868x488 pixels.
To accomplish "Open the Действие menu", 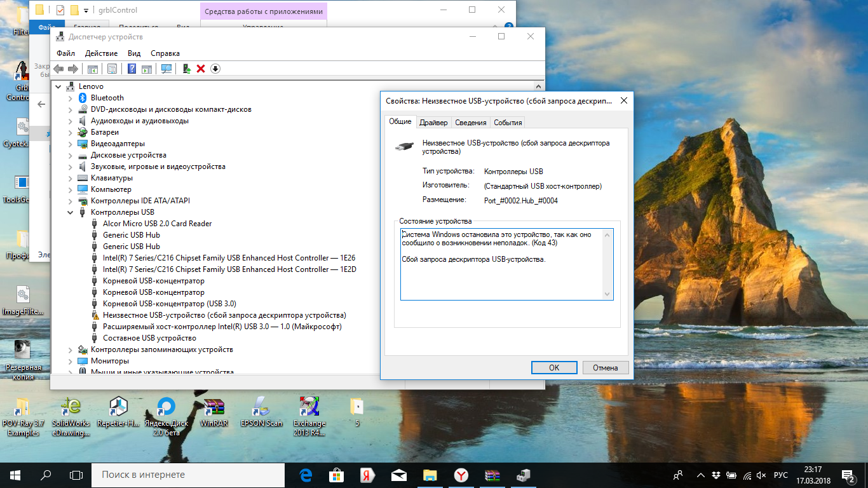I will [x=101, y=53].
